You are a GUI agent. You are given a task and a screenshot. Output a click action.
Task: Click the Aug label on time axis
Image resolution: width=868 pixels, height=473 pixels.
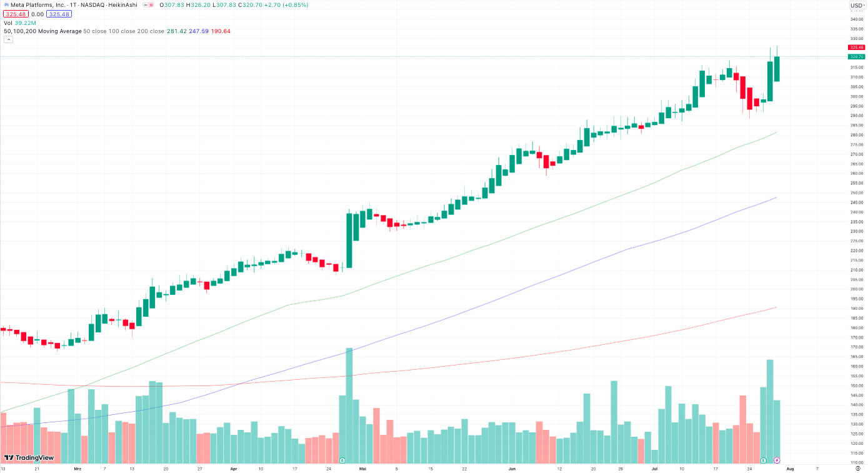(x=790, y=468)
